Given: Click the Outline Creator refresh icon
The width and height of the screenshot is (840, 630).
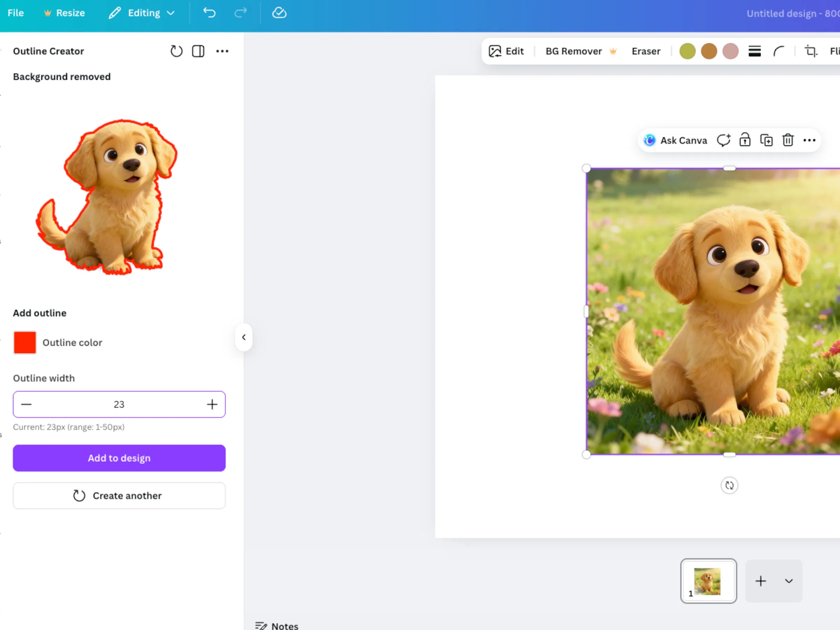Looking at the screenshot, I should (176, 51).
